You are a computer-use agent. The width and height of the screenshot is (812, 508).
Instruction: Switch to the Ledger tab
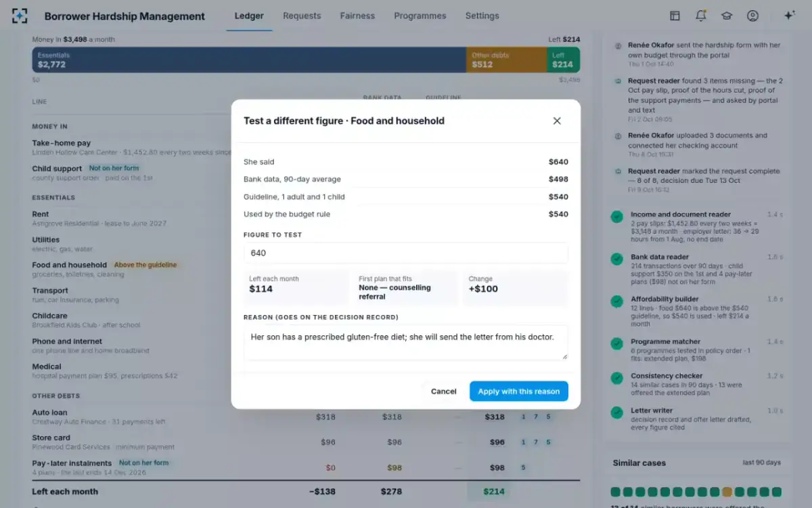[249, 16]
